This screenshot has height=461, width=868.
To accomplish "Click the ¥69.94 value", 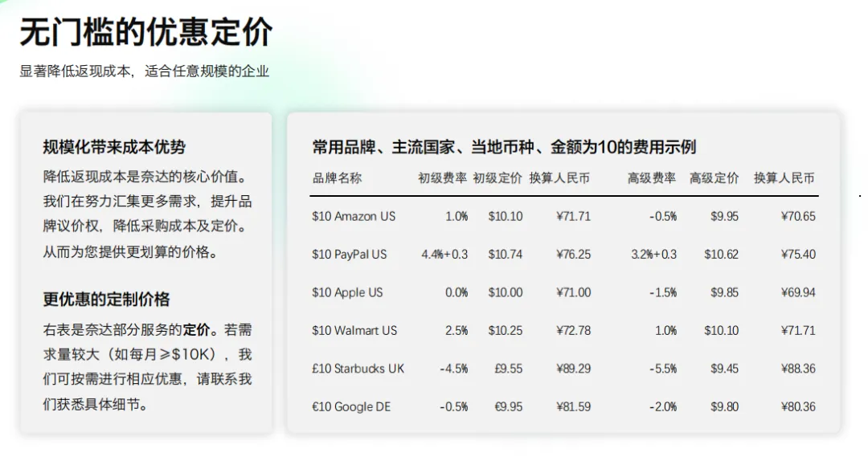I will tap(798, 293).
